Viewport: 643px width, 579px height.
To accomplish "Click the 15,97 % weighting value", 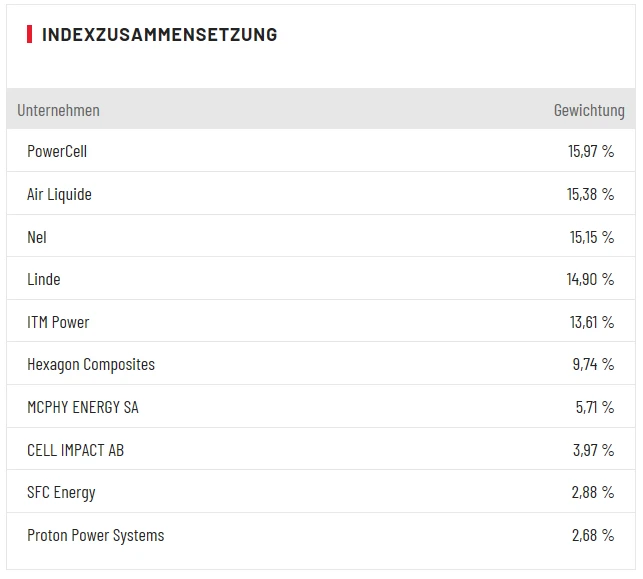I will pos(590,151).
